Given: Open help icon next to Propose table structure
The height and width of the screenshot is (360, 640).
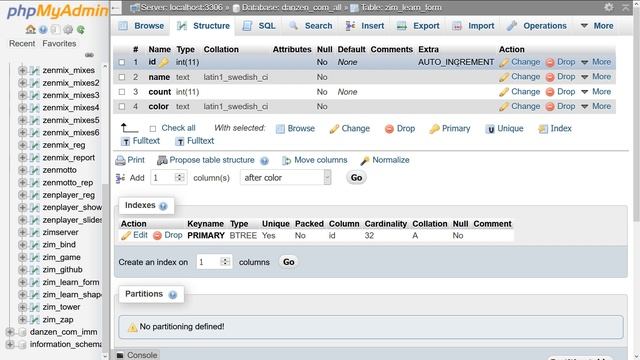Looking at the screenshot, I should [264, 161].
